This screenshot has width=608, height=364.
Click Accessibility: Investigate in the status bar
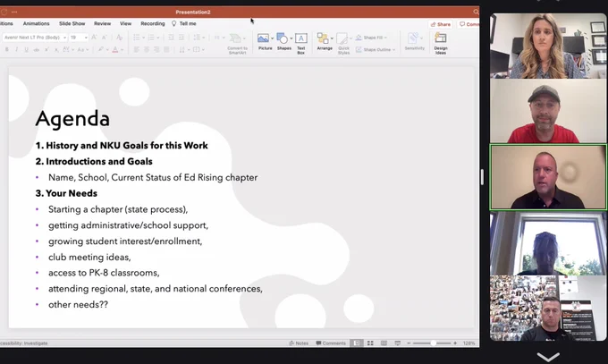point(23,343)
